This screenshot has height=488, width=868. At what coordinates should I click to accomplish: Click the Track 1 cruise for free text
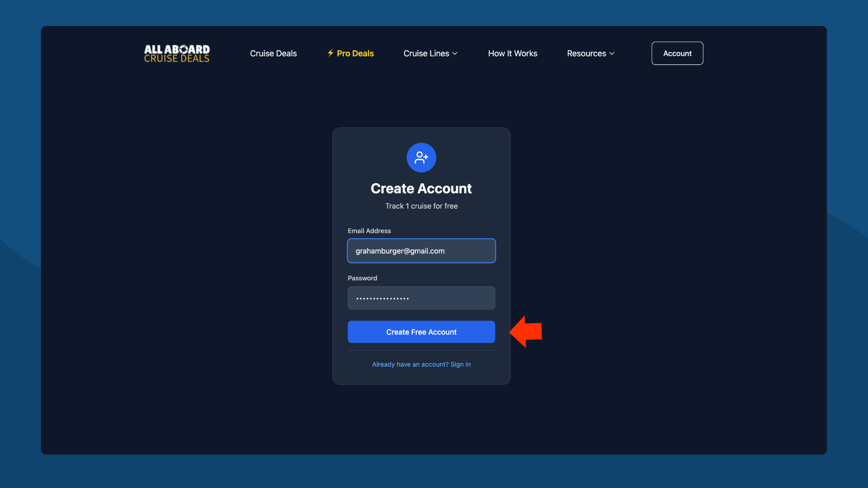[421, 206]
